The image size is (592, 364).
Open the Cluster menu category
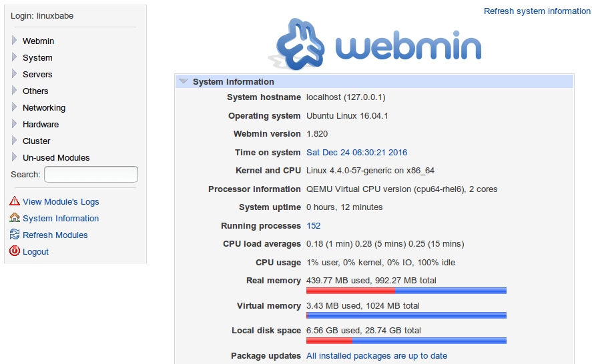click(x=37, y=141)
